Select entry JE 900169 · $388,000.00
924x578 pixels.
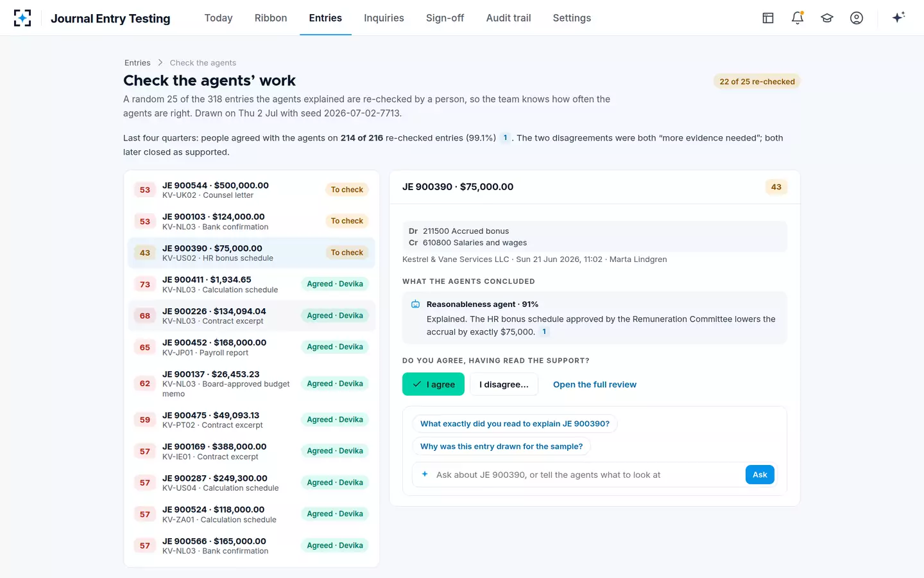click(x=251, y=451)
